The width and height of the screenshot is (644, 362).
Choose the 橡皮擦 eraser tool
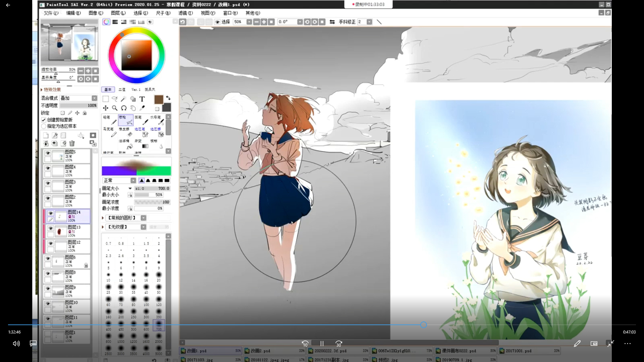(125, 132)
